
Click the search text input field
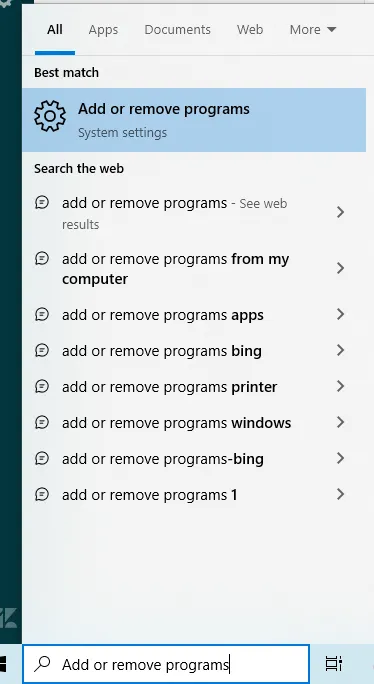(x=166, y=664)
